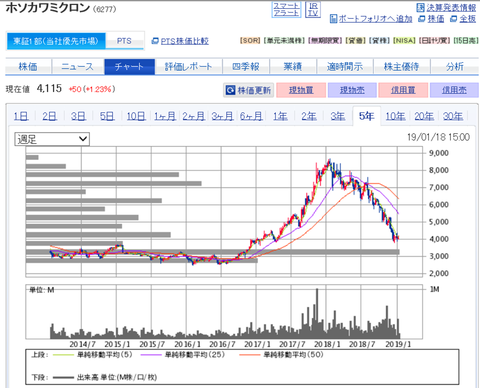Viewport: 480px width, 388px height.
Task: Open the 全板 link
Action: pyautogui.click(x=463, y=19)
